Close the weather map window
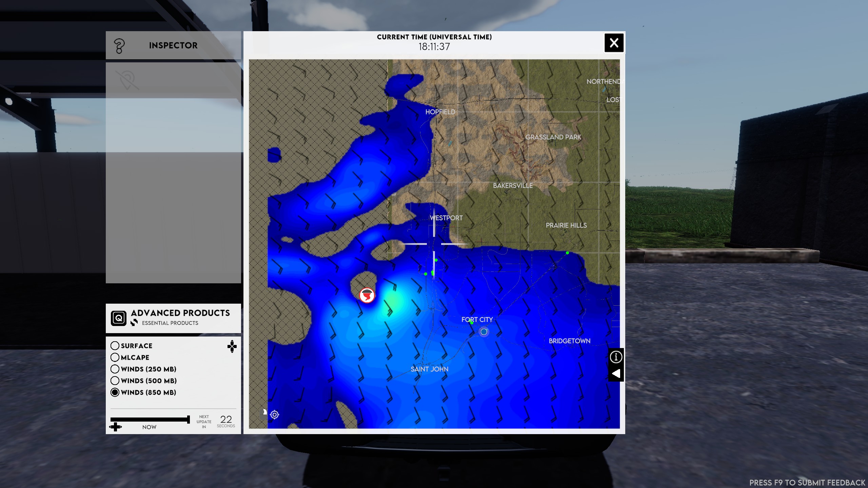This screenshot has width=868, height=488. click(x=614, y=43)
